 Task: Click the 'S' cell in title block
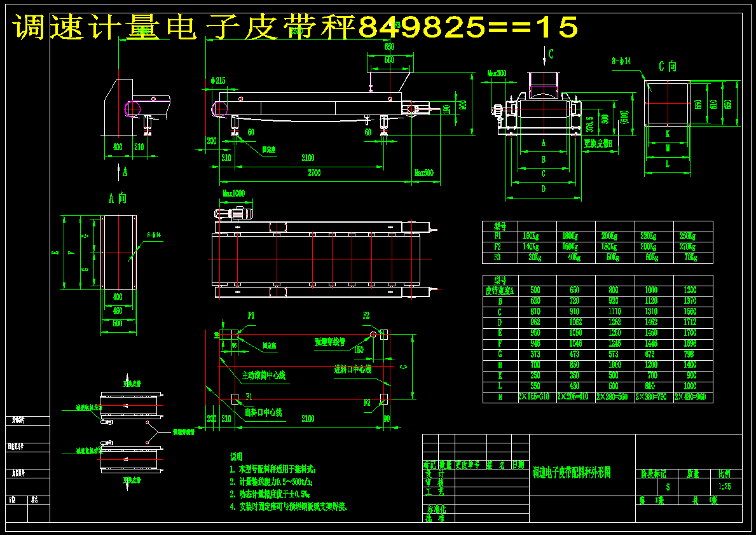[x=668, y=487]
